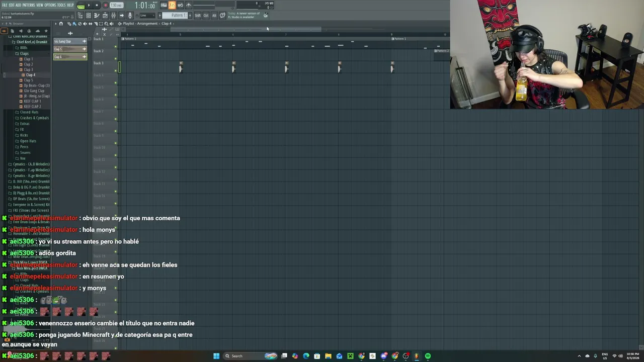Viewport: 644px width, 362px height.
Task: Select the playlist Paint brush tool
Action: pos(74,24)
